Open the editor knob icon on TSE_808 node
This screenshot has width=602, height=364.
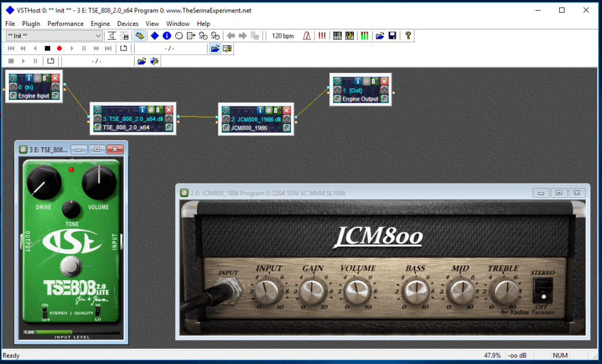click(151, 110)
